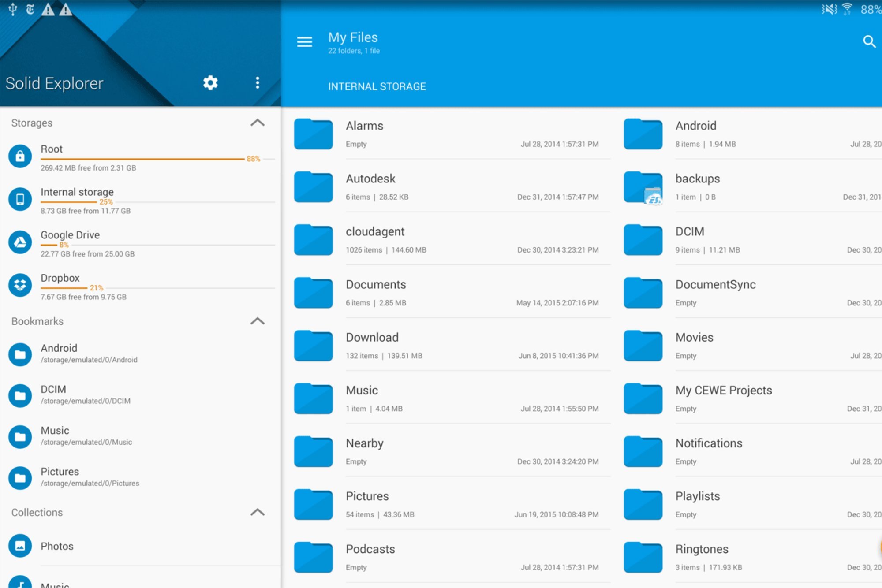Open the Download folder

(x=372, y=338)
